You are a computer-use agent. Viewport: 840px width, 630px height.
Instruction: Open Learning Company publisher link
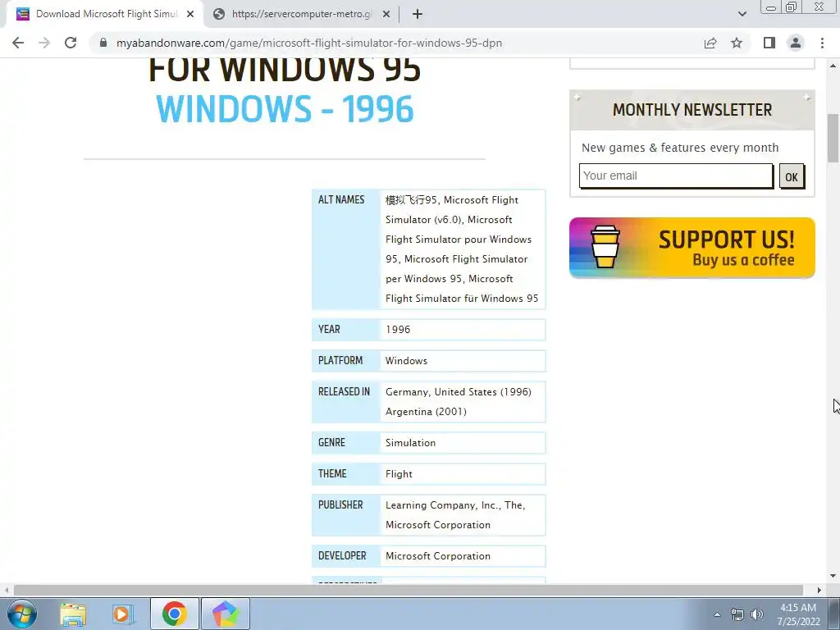coord(454,505)
